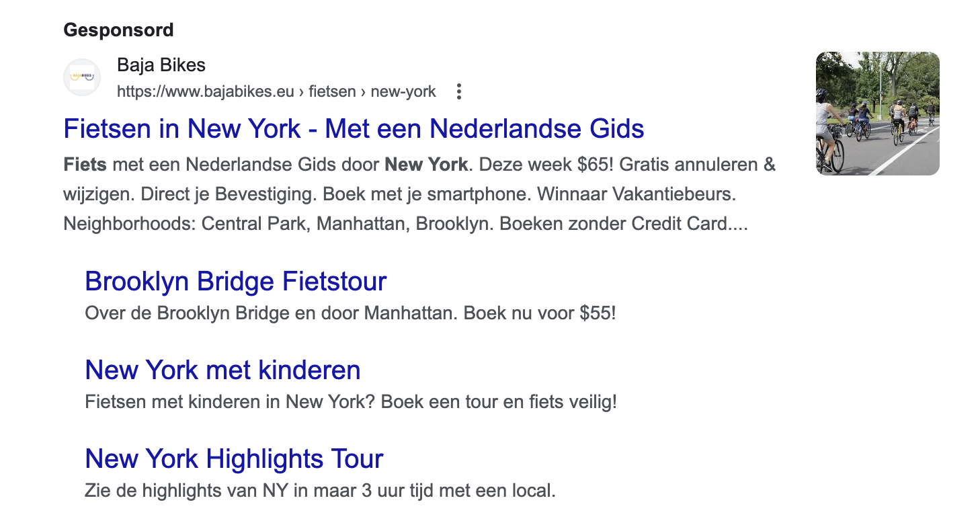Open the Brooklyn Bridge Fietstour sitelink
Image resolution: width=980 pixels, height=523 pixels.
pyautogui.click(x=235, y=281)
